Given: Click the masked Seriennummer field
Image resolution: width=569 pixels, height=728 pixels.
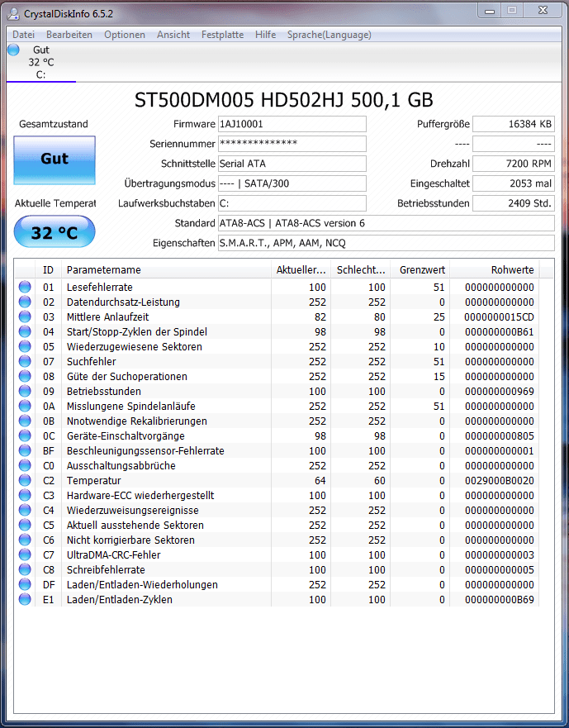Looking at the screenshot, I should click(x=292, y=144).
